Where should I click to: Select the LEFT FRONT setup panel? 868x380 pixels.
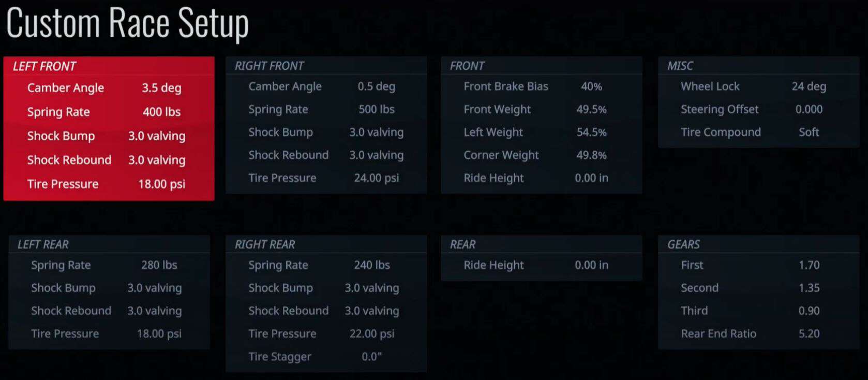click(109, 128)
